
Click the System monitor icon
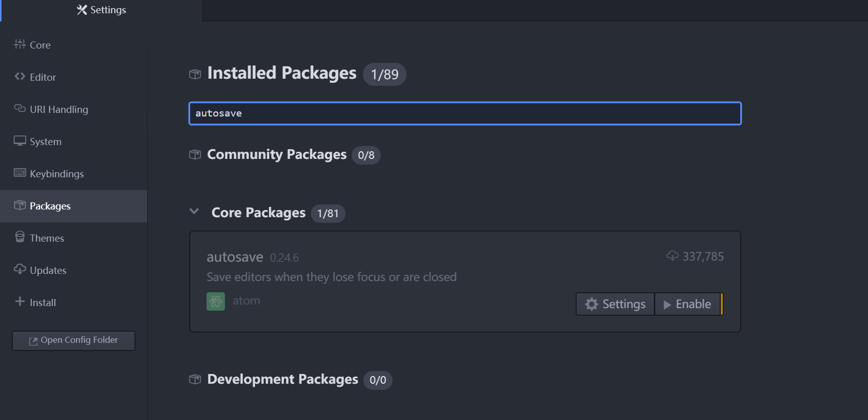(x=19, y=141)
